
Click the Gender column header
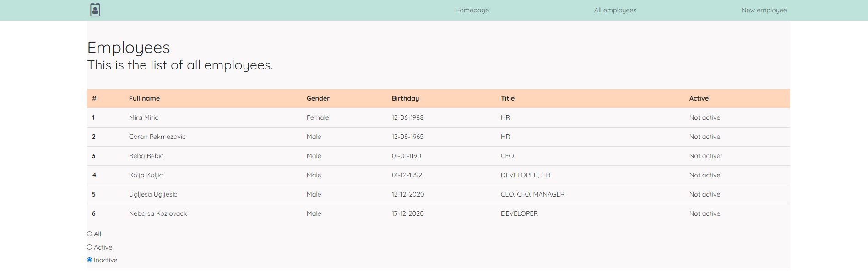(318, 98)
